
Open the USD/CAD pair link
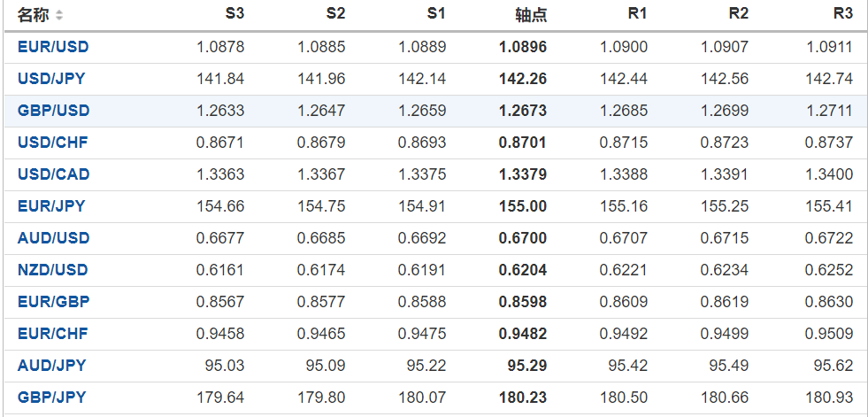click(53, 174)
